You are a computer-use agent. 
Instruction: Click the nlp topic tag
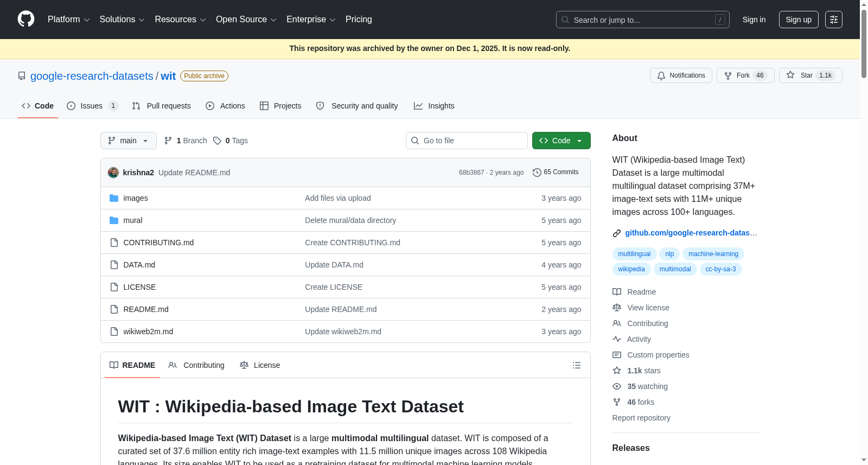point(669,254)
